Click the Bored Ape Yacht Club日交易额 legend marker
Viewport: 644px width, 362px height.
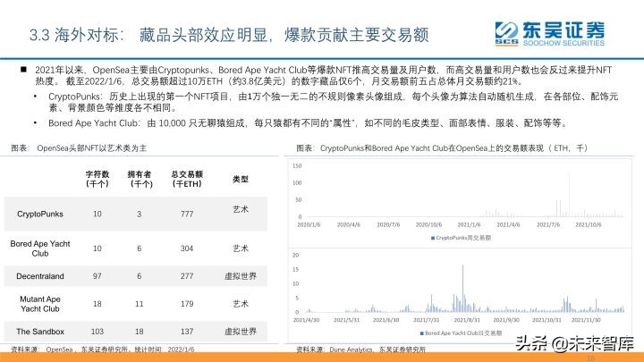[x=422, y=333]
